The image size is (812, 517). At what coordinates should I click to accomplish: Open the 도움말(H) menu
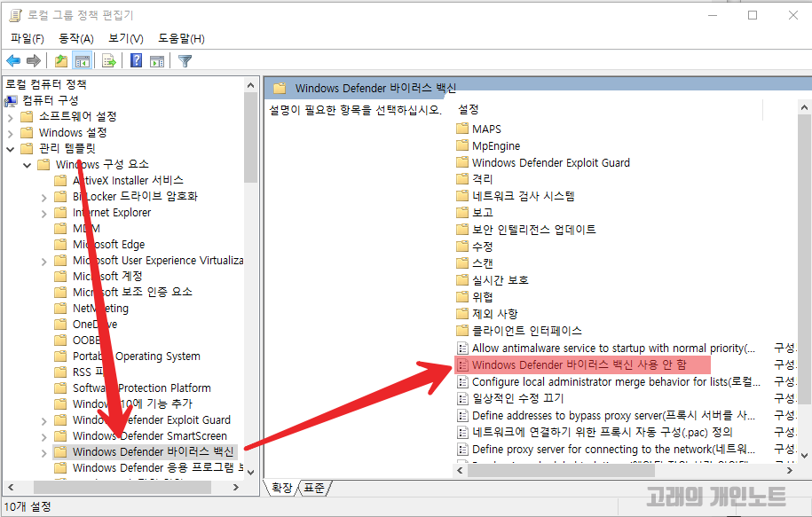click(x=181, y=38)
